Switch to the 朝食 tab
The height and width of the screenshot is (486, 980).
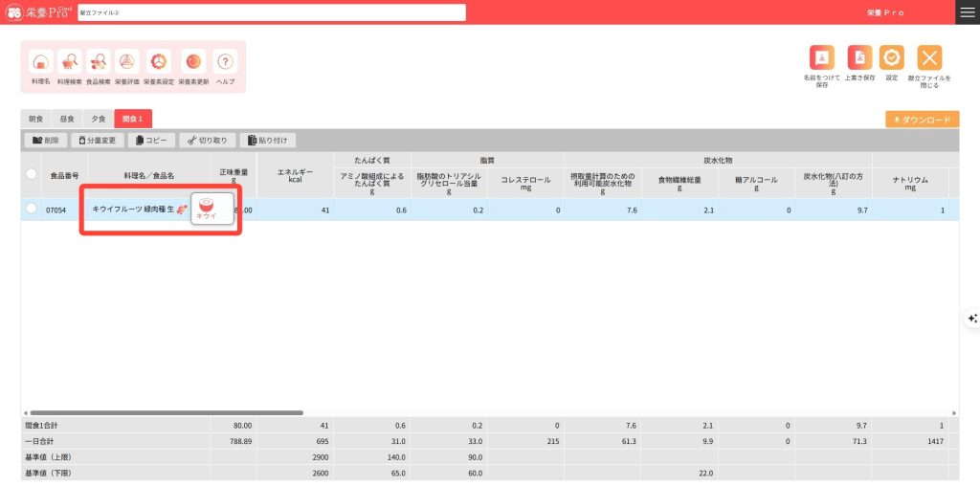(36, 119)
